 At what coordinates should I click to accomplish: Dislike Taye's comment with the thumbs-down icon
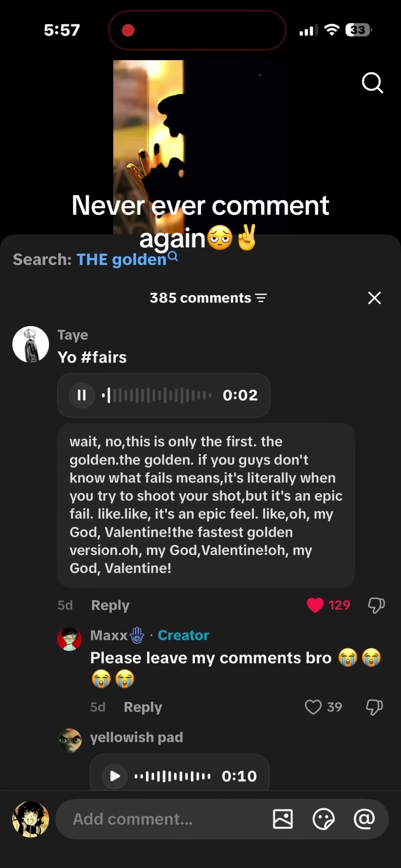[x=376, y=605]
